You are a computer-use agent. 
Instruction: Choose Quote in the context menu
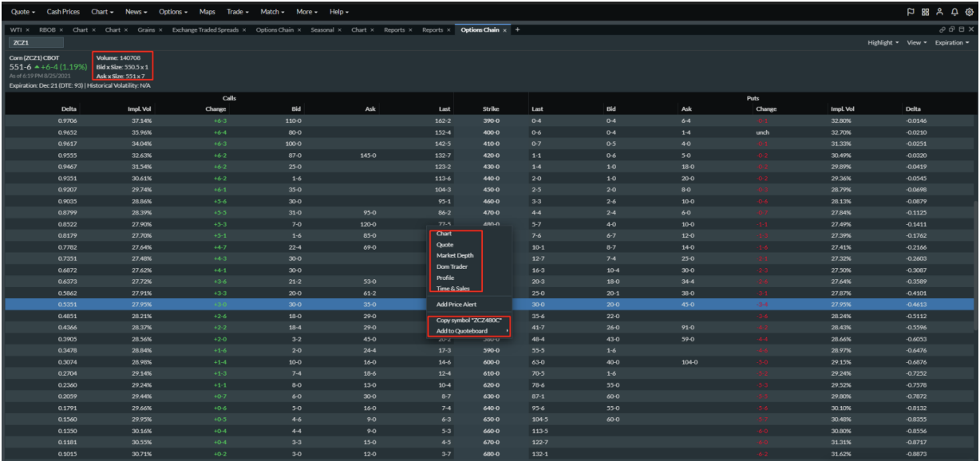point(445,245)
